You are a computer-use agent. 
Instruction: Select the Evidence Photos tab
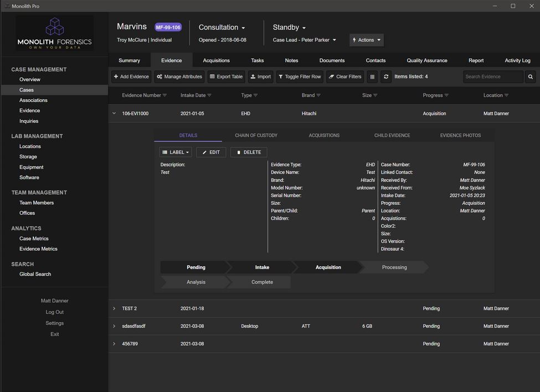[460, 135]
